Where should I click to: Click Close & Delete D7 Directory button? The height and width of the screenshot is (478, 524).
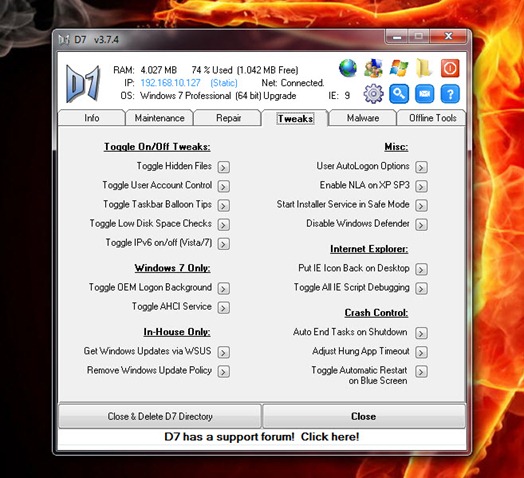point(160,416)
